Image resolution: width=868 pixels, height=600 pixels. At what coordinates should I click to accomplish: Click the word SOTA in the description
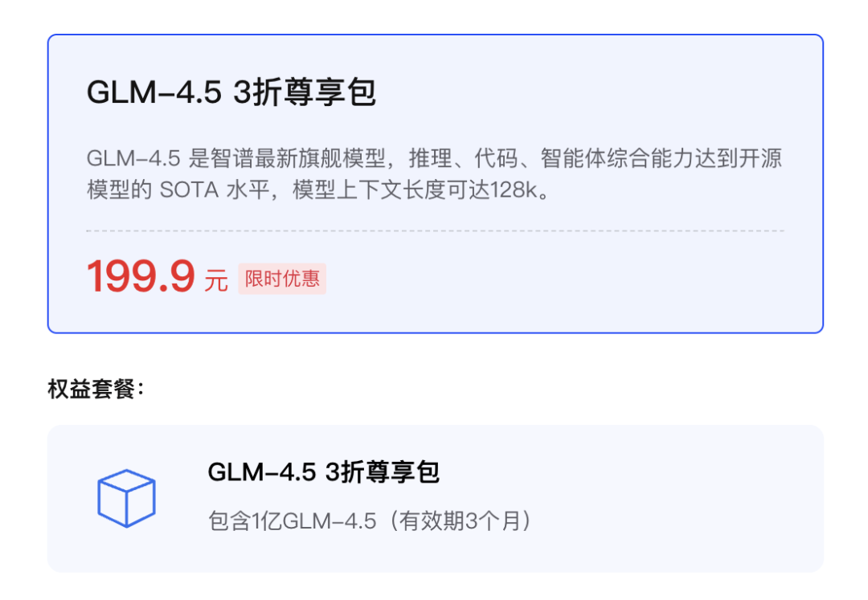click(190, 190)
